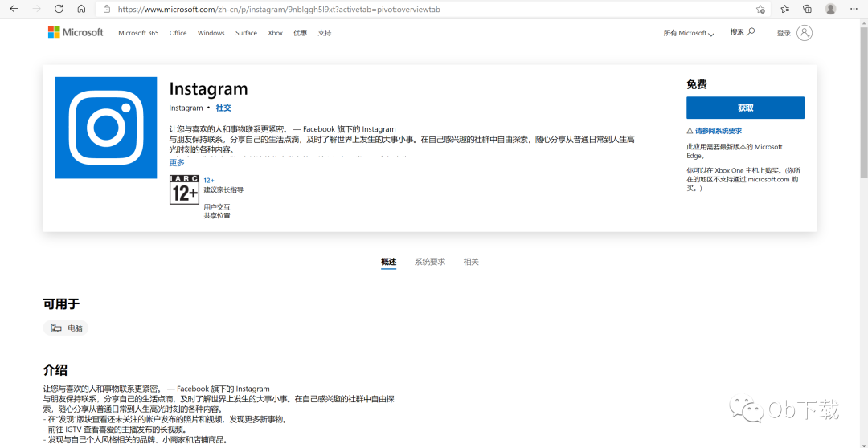This screenshot has height=448, width=868.
Task: Open the Xbox nav item
Action: pyautogui.click(x=275, y=33)
